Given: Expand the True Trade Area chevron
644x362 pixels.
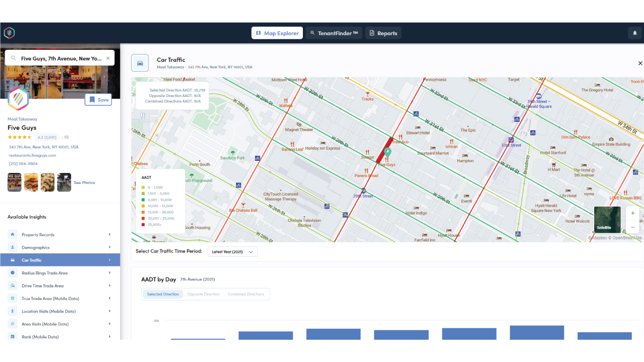Looking at the screenshot, I should 110,299.
